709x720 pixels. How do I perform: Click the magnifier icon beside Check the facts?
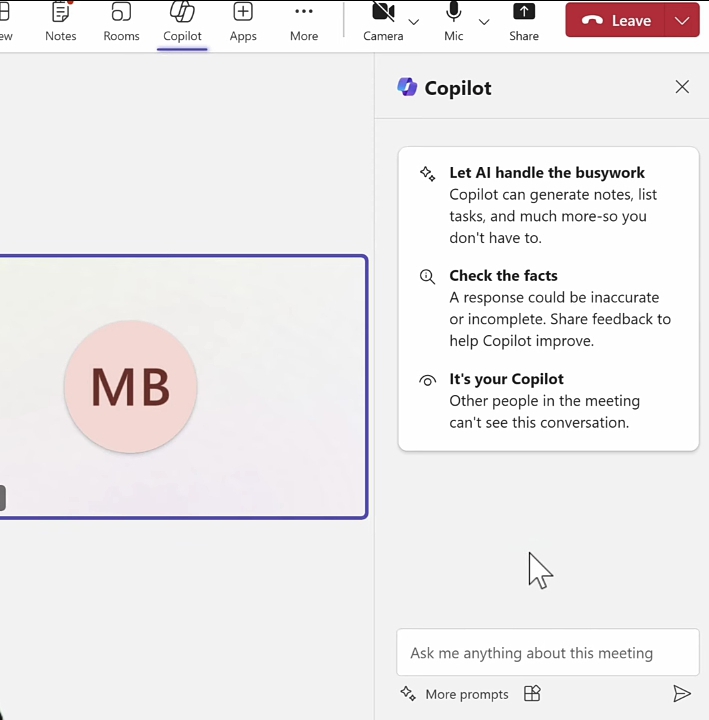click(428, 276)
